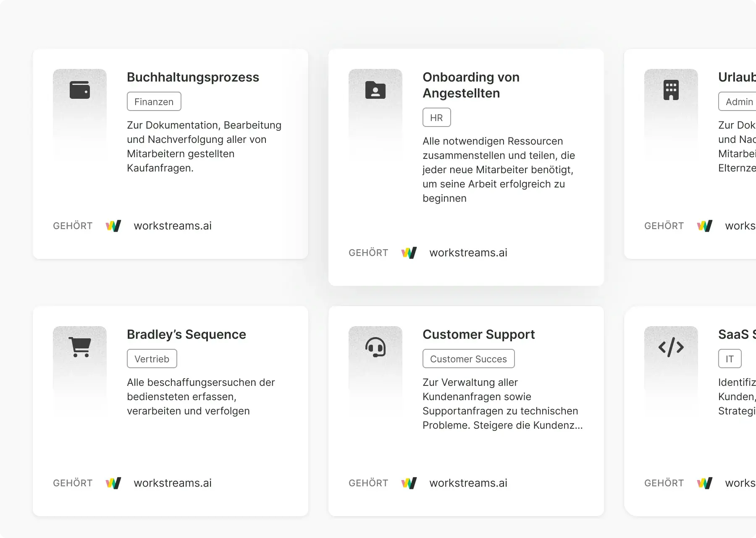Click the person folder icon for Onboarding
This screenshot has height=538, width=756.
tap(375, 90)
